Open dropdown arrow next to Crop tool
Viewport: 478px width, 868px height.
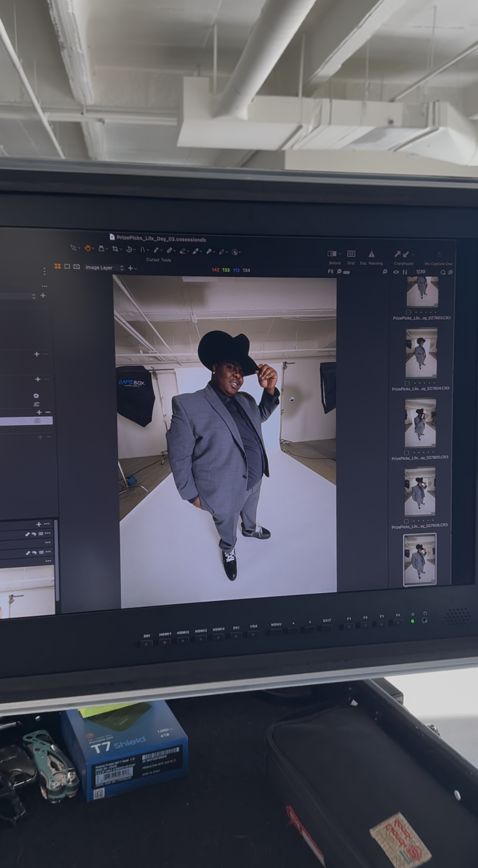121,249
